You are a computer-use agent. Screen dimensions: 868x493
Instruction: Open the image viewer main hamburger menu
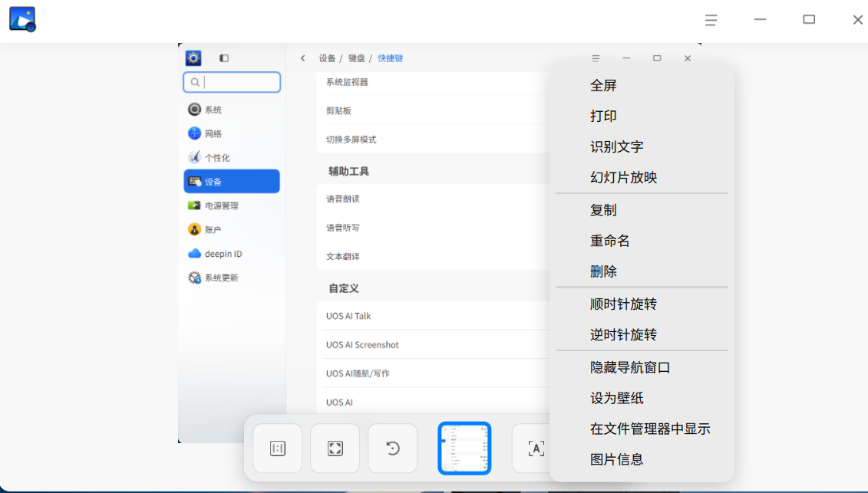click(711, 20)
